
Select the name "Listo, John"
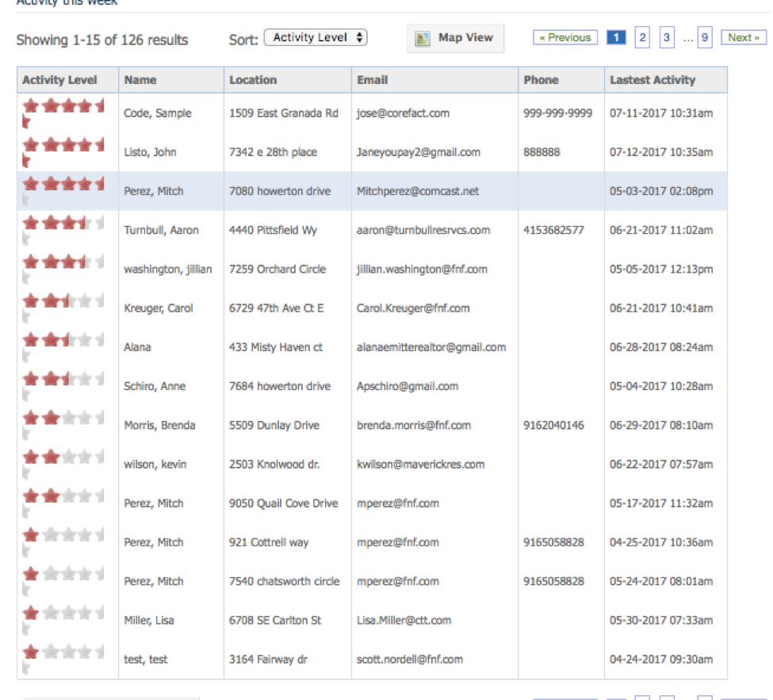pyautogui.click(x=150, y=152)
